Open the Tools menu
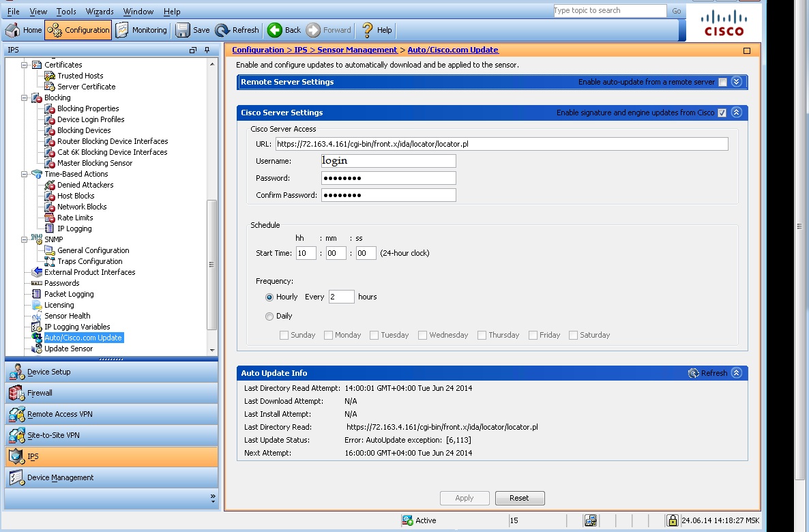 coord(66,12)
